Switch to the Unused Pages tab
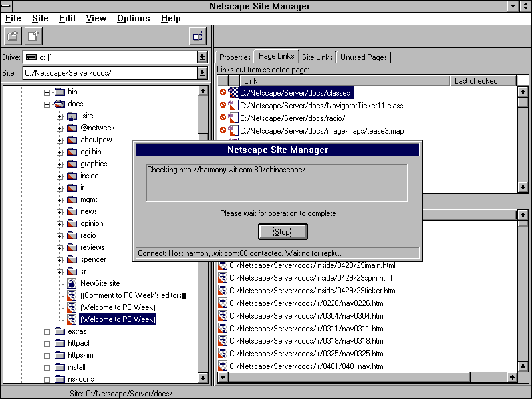The width and height of the screenshot is (532, 399). point(364,57)
